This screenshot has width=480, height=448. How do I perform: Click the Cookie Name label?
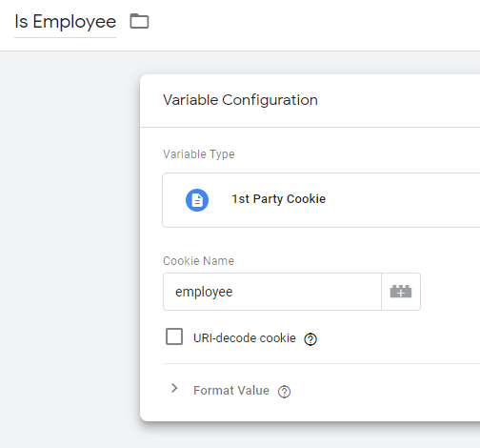click(x=198, y=261)
